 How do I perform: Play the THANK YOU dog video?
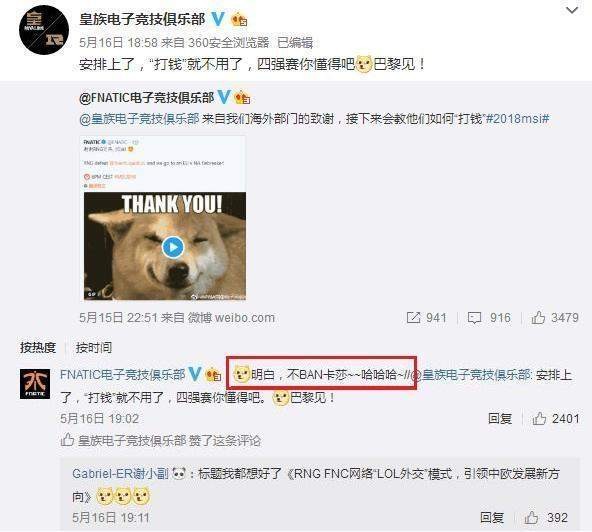tap(173, 247)
